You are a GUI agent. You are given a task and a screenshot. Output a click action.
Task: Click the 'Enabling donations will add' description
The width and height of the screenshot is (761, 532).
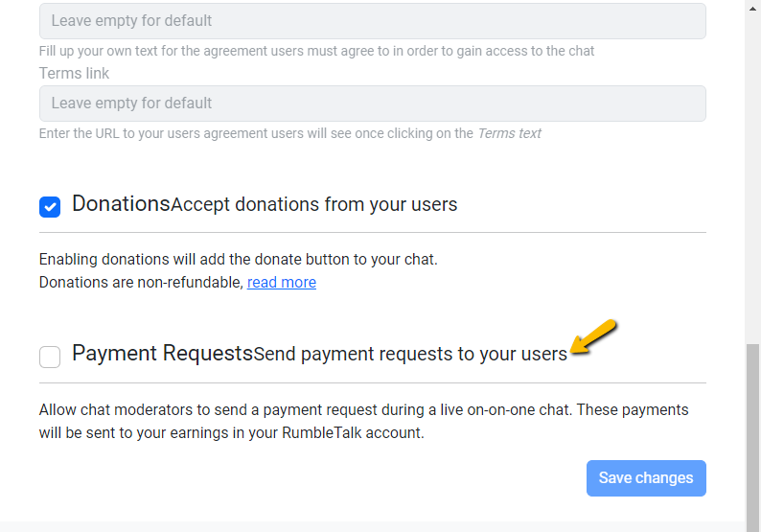[238, 260]
